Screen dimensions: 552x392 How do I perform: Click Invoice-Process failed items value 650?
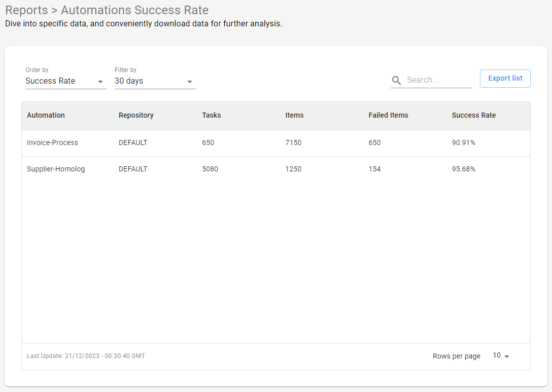click(x=374, y=142)
